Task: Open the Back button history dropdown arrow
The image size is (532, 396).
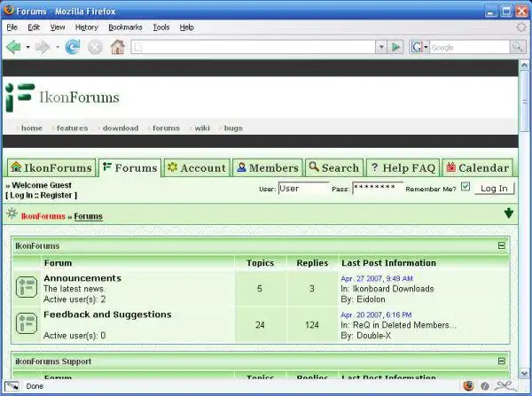Action: click(27, 47)
